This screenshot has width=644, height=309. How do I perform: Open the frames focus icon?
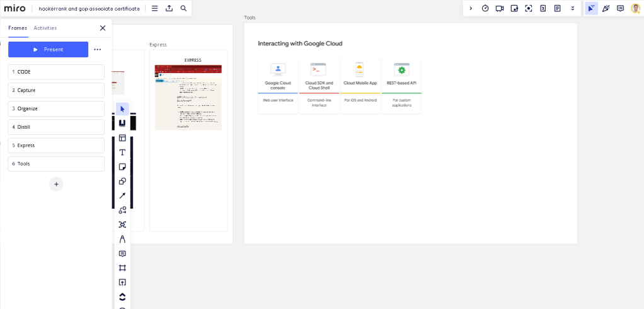(529, 8)
